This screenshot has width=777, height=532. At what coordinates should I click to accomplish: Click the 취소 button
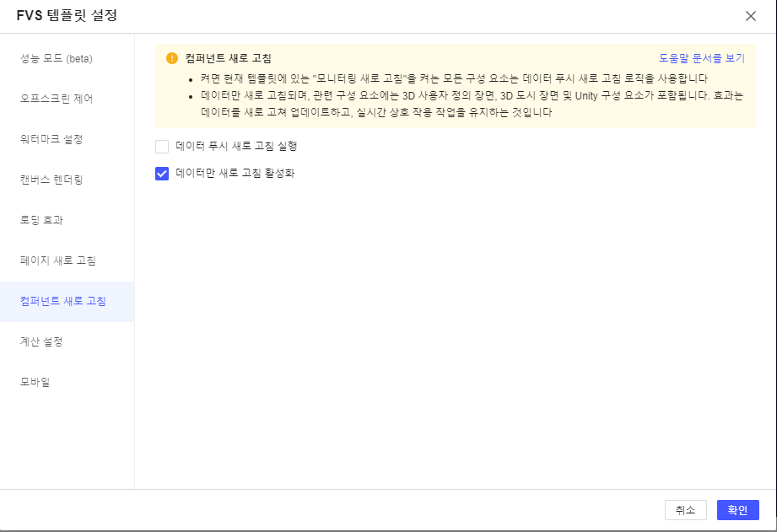pos(685,510)
